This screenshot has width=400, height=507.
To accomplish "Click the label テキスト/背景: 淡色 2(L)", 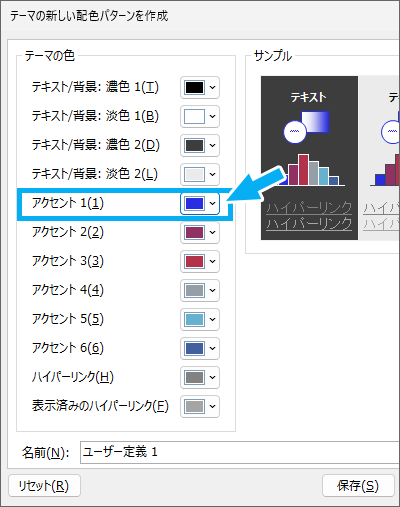I will [95, 174].
